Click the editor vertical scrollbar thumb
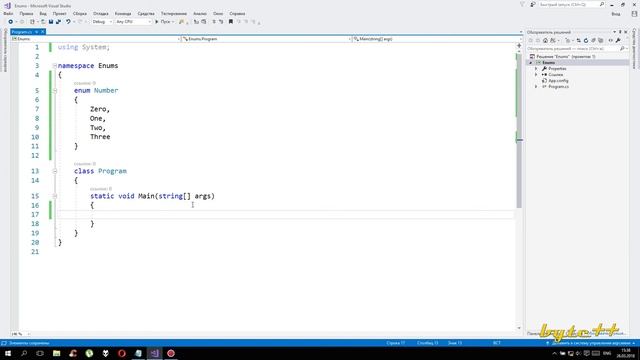 tap(519, 131)
